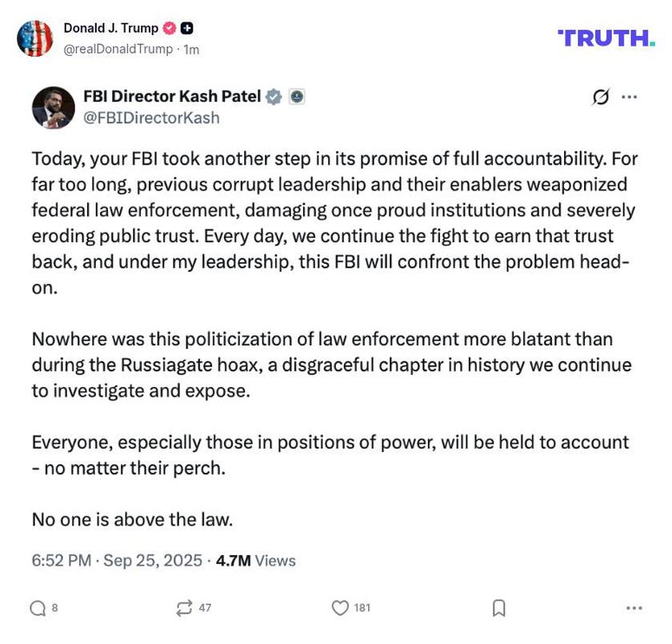This screenshot has height=644, width=672.
Task: Click the plus badge next to Trump's name
Action: pyautogui.click(x=186, y=28)
